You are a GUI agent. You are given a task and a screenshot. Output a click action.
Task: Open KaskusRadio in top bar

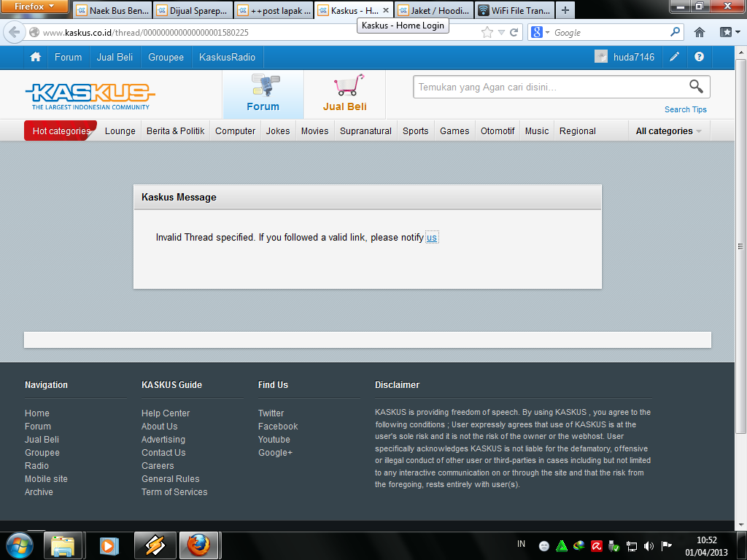click(227, 57)
